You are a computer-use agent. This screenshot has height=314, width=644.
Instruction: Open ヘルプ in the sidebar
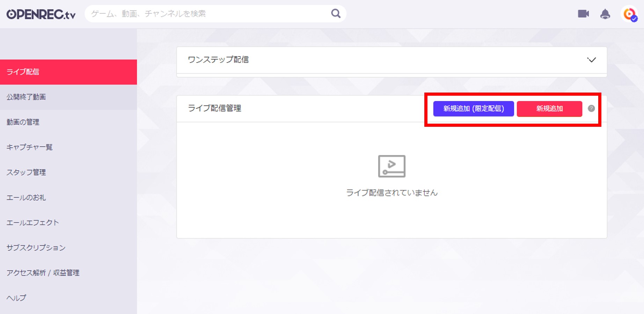click(68, 298)
